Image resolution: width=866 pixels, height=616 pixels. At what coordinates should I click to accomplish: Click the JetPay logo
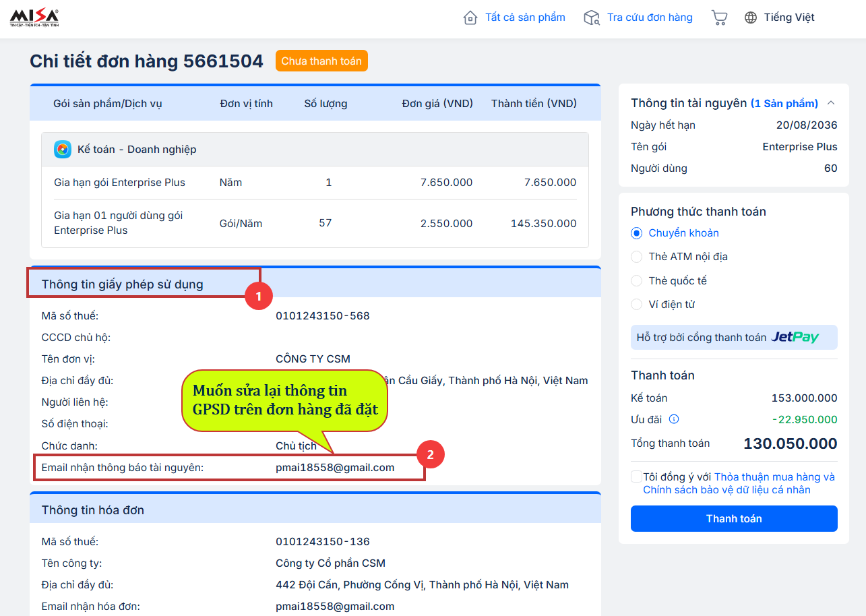click(x=795, y=337)
